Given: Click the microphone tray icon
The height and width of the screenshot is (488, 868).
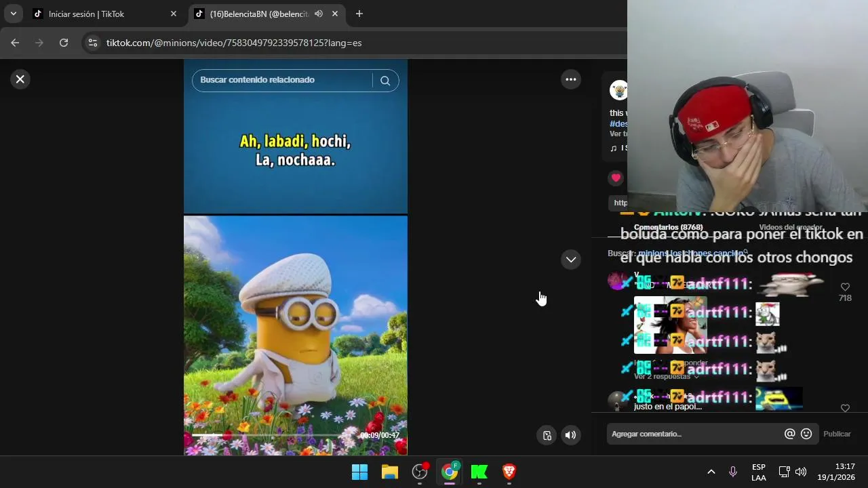Looking at the screenshot, I should point(733,472).
